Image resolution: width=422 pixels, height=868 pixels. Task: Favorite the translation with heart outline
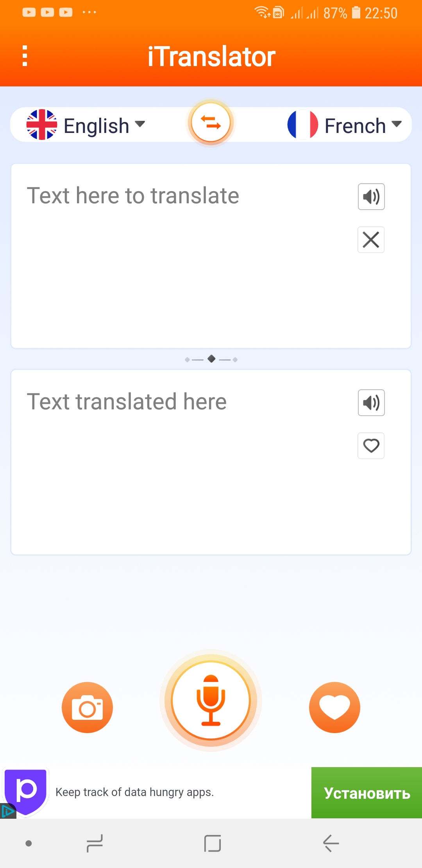371,446
